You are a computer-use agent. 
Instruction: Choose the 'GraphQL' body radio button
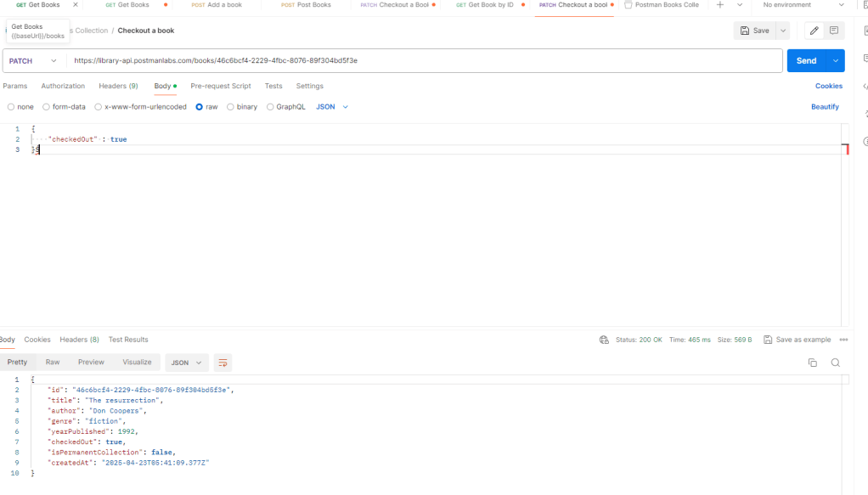(270, 107)
